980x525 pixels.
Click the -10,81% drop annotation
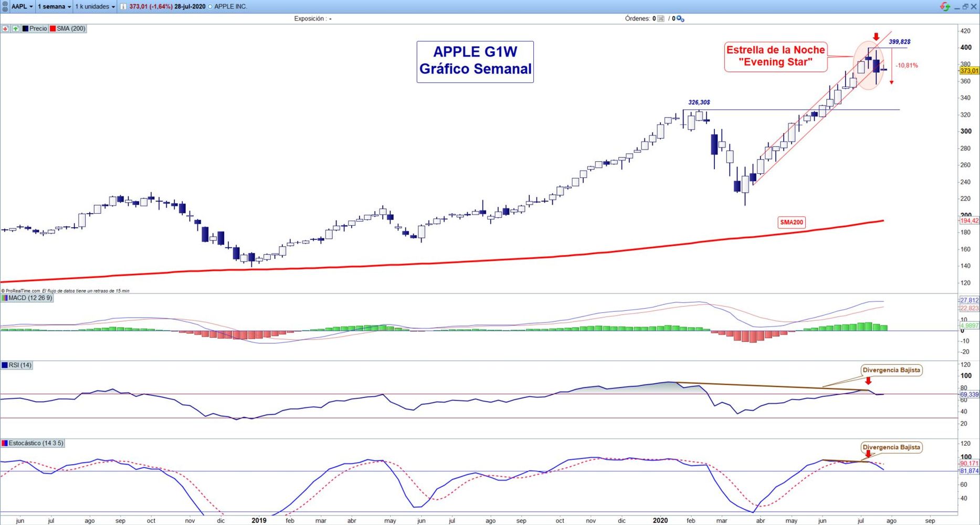coord(907,66)
